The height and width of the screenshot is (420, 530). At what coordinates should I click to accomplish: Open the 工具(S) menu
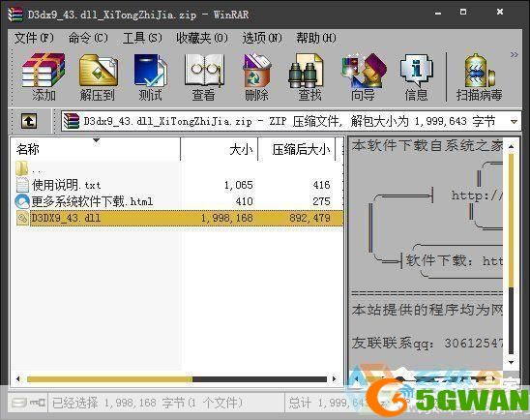pos(142,38)
